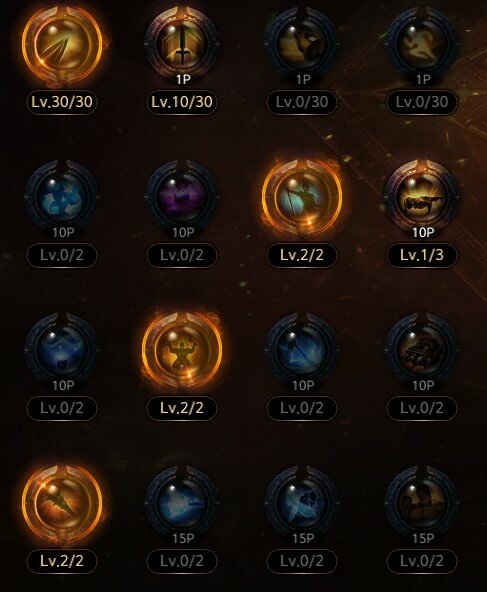Click the blue spear strike skill

coord(302,350)
